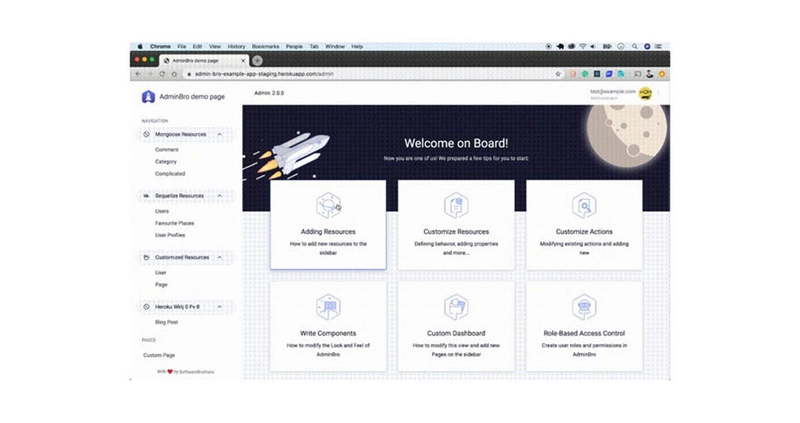Collapse the Heroku Wktj 0 Pv 8 chevron

click(219, 307)
